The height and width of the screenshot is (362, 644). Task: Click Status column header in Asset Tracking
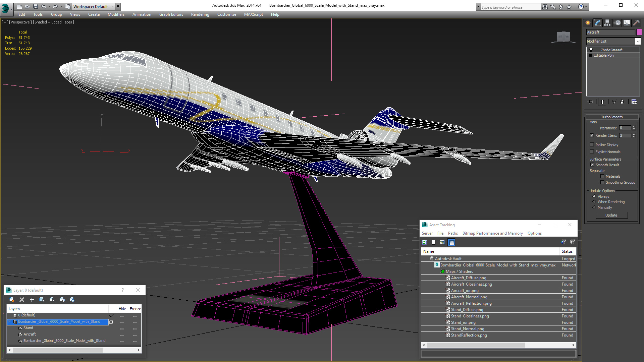point(568,251)
